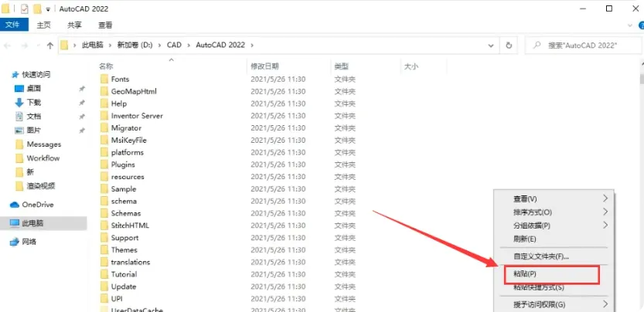The height and width of the screenshot is (312, 644).
Task: Click the resources folder icon
Action: click(104, 177)
